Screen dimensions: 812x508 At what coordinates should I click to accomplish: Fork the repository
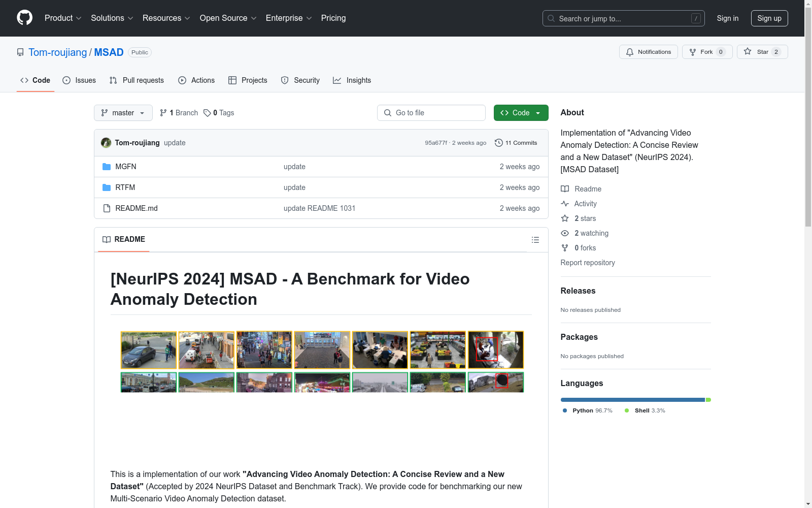tap(707, 52)
